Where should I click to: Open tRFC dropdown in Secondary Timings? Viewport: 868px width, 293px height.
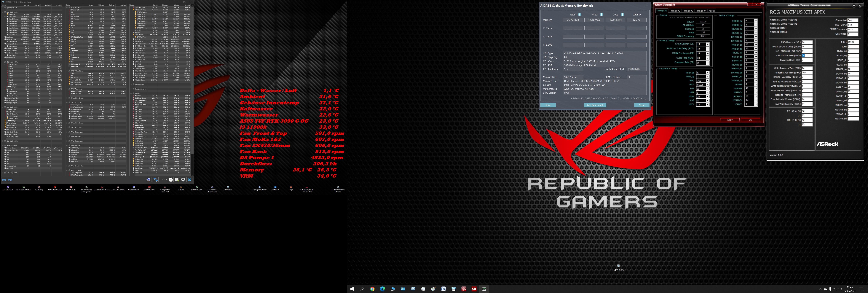708,81
